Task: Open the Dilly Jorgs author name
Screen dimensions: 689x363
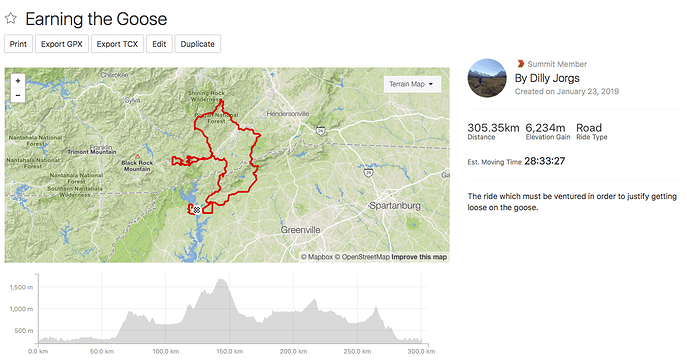Action: 547,78
